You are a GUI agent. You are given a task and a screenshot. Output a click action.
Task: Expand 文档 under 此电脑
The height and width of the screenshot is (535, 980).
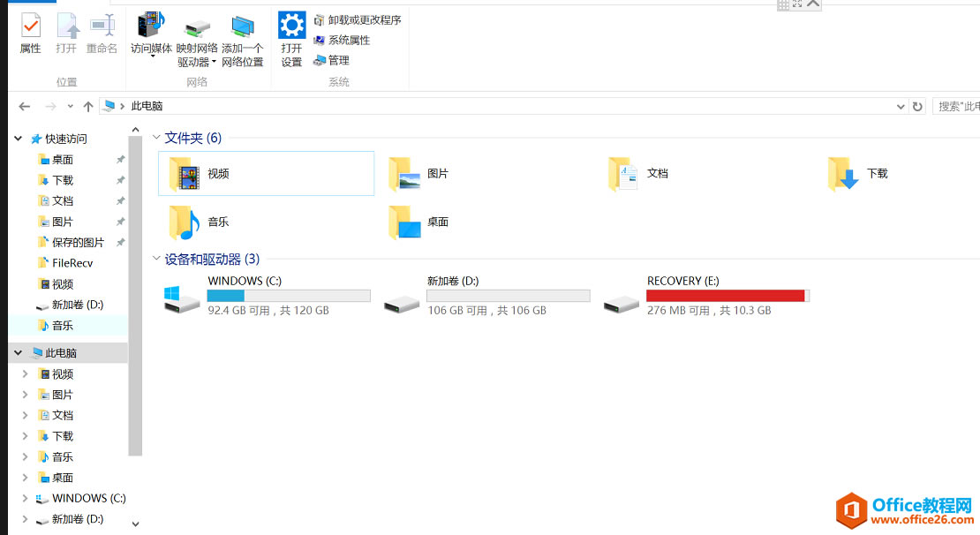click(x=25, y=415)
